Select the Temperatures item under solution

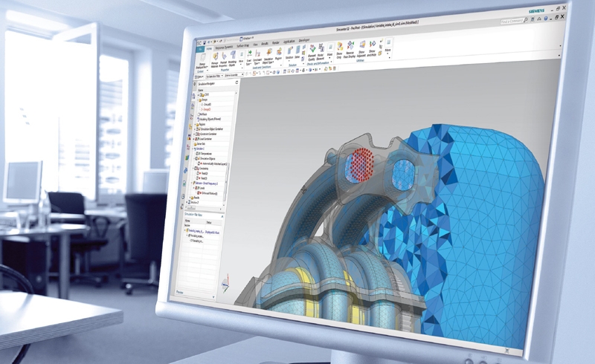pos(204,154)
